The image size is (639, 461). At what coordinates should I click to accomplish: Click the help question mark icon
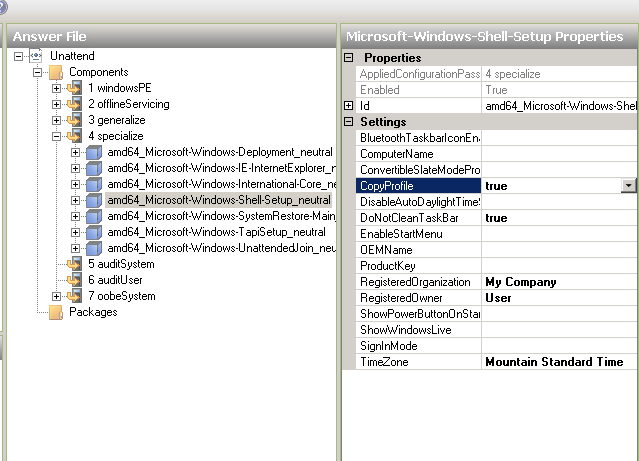(5, 5)
